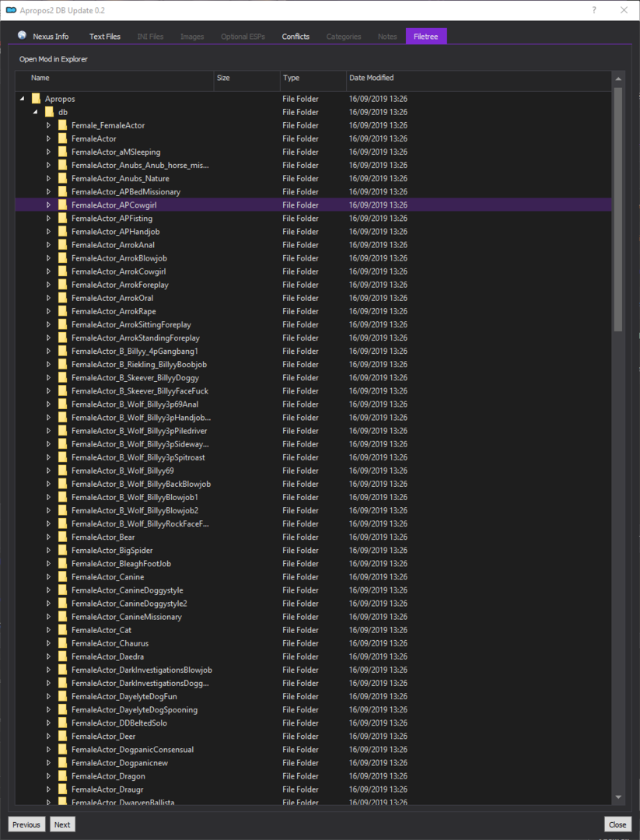
Task: Click folder icon of FemaleActor_Canine
Action: coord(62,576)
